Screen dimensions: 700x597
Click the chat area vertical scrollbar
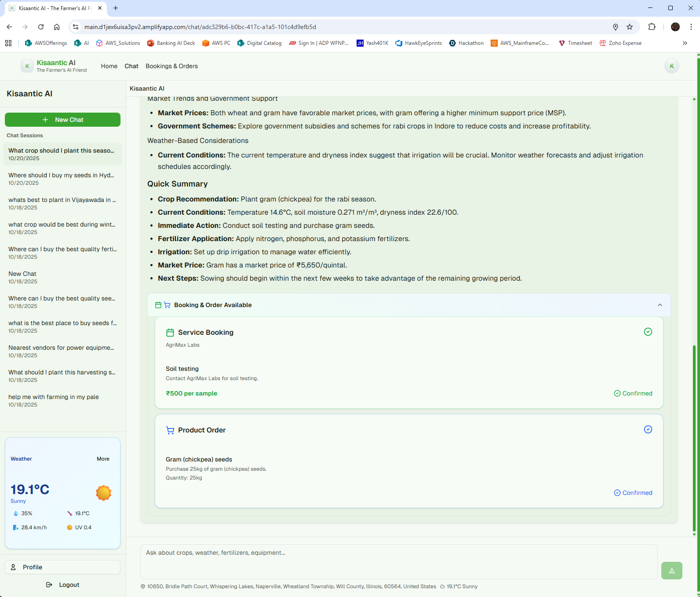point(694,438)
